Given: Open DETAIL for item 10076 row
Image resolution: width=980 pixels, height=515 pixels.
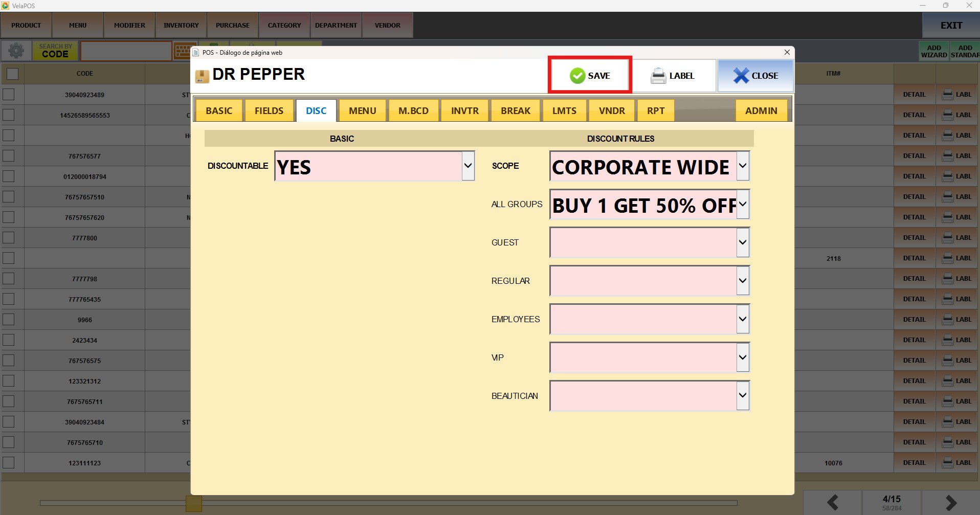Looking at the screenshot, I should pyautogui.click(x=914, y=463).
